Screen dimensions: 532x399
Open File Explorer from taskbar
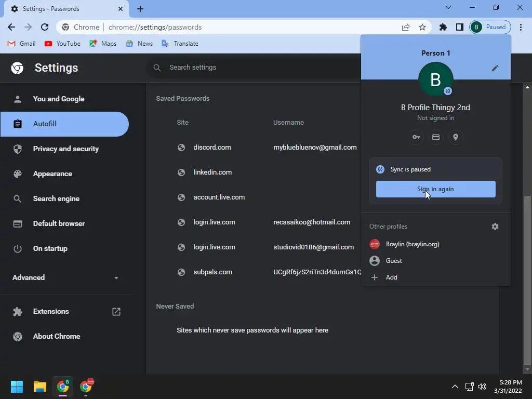39,387
